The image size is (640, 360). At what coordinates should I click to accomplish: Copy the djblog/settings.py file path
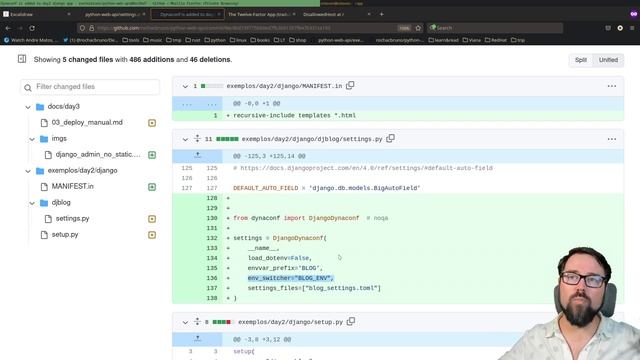pyautogui.click(x=390, y=139)
